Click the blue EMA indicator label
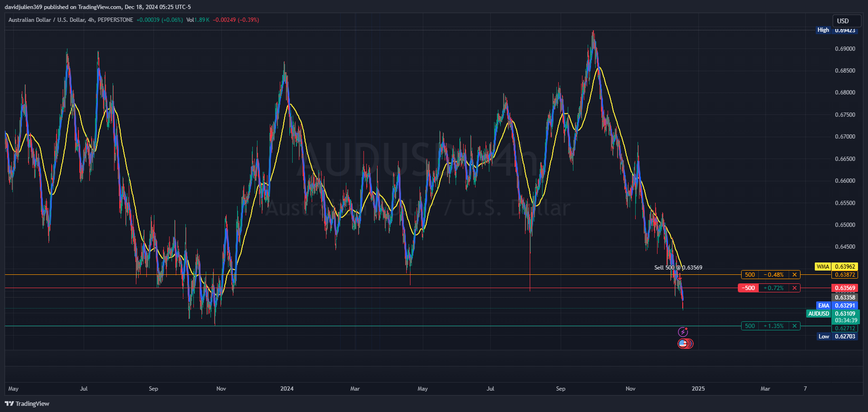Viewport: 868px width, 412px height. 824,306
